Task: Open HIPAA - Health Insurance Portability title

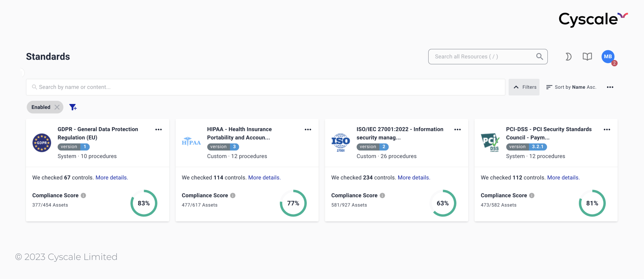Action: (239, 133)
